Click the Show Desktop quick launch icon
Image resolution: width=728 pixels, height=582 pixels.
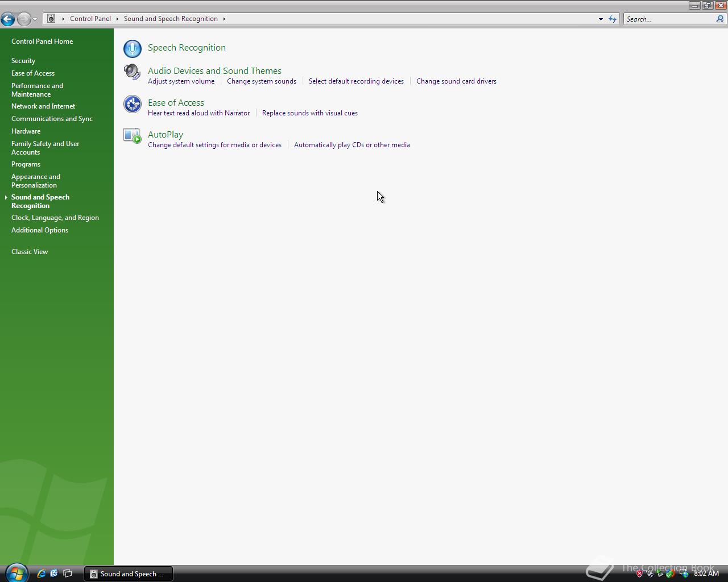point(54,573)
